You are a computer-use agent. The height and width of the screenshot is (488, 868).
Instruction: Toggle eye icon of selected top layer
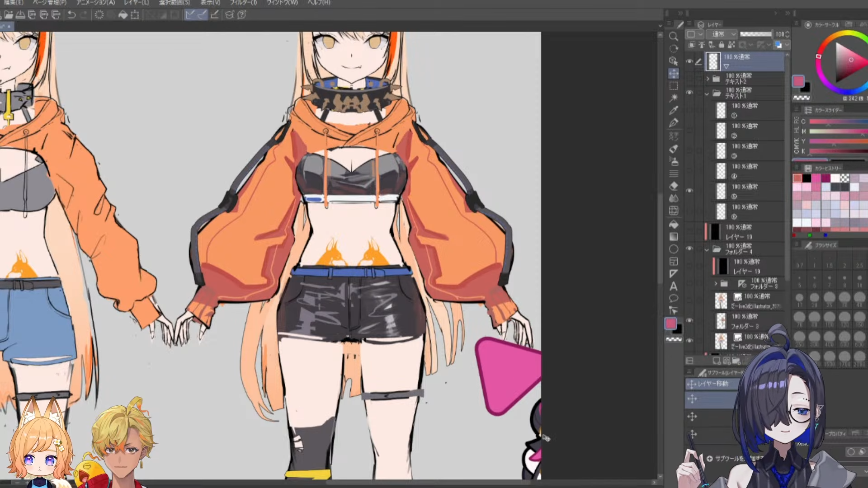pyautogui.click(x=689, y=61)
